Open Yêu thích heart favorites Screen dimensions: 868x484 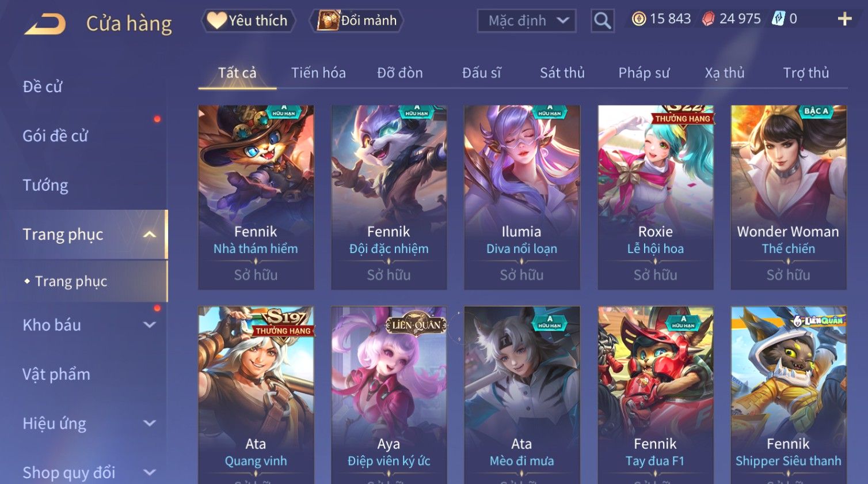(248, 21)
